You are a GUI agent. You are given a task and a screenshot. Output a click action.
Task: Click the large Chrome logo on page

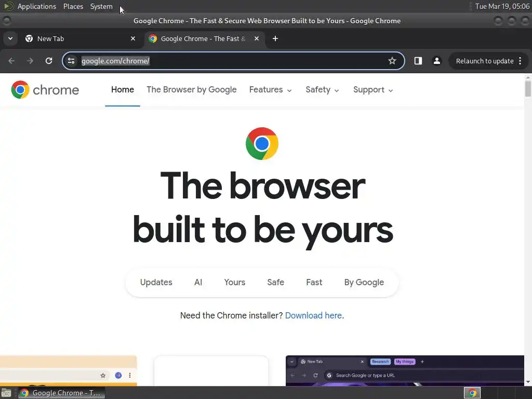coord(262,143)
